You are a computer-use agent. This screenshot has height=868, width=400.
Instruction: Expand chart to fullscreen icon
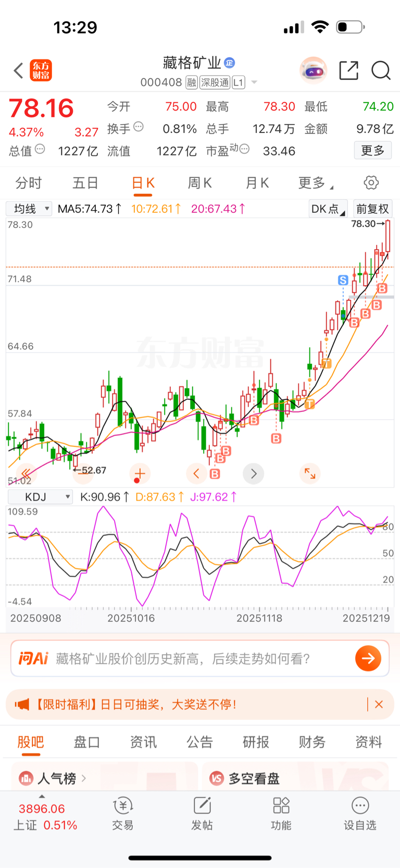click(310, 473)
